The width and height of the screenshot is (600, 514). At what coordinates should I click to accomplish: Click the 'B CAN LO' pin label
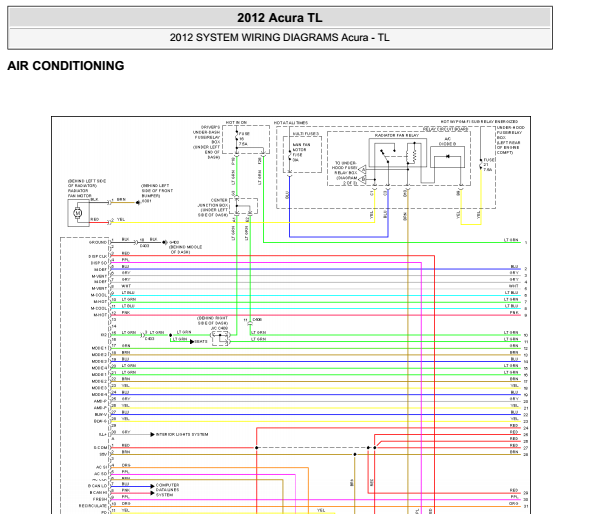98,486
